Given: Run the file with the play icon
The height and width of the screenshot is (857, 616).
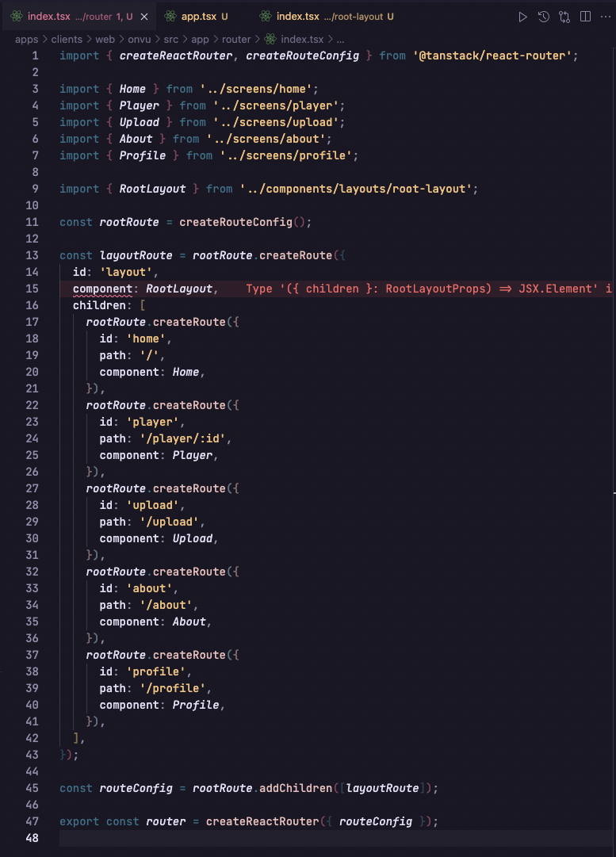Looking at the screenshot, I should click(x=522, y=17).
